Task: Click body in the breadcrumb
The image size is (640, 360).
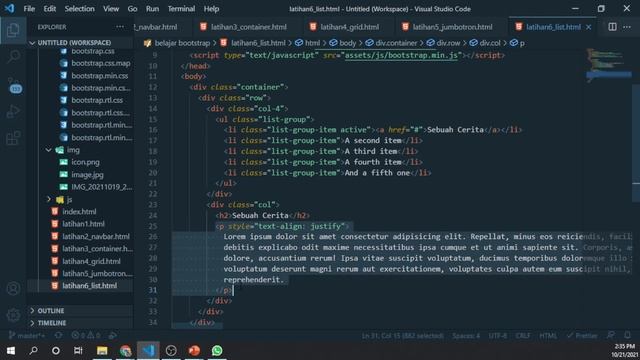Action: click(x=348, y=43)
